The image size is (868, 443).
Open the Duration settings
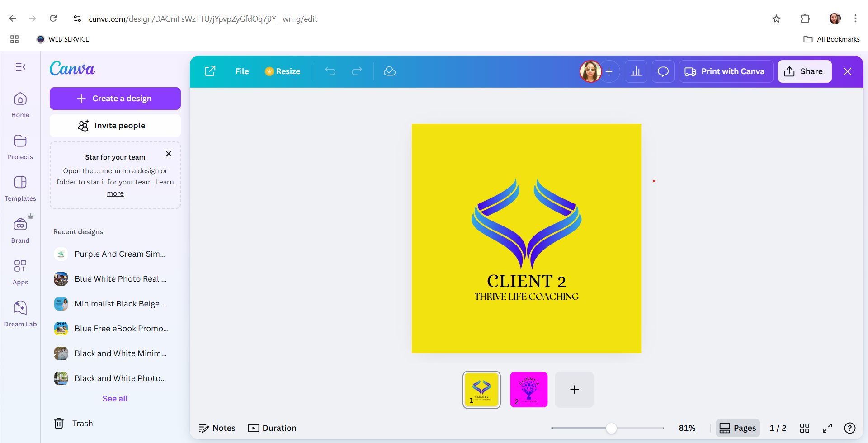pyautogui.click(x=272, y=428)
